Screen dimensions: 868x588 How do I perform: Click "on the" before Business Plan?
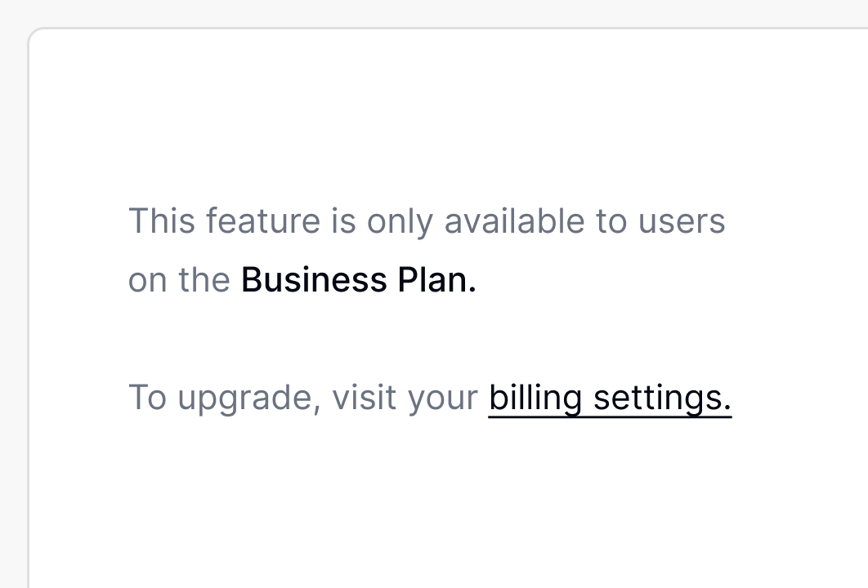179,280
